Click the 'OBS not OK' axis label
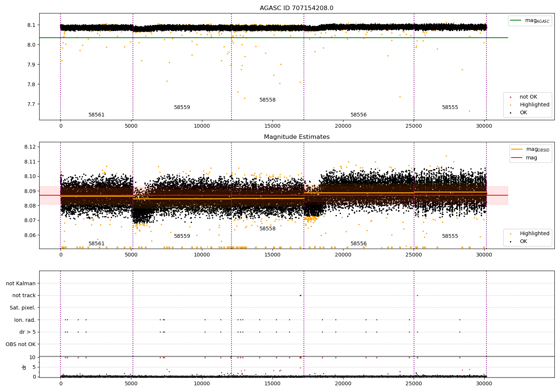The height and width of the screenshot is (392, 560). pyautogui.click(x=21, y=345)
